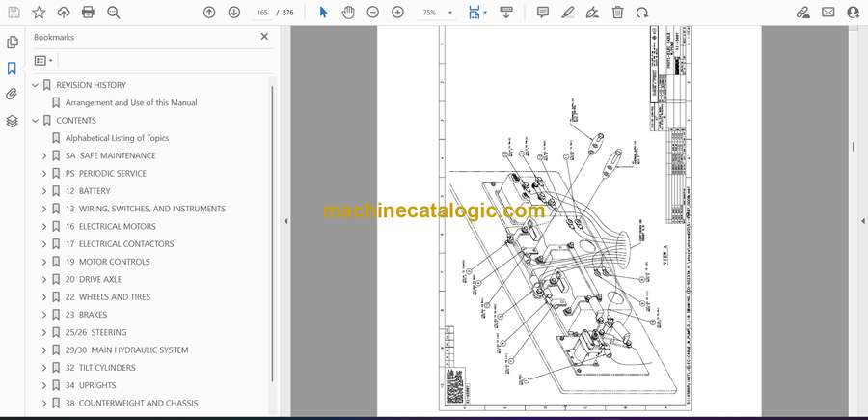Send file by email icon
Image resolution: width=868 pixels, height=420 pixels.
click(x=828, y=13)
